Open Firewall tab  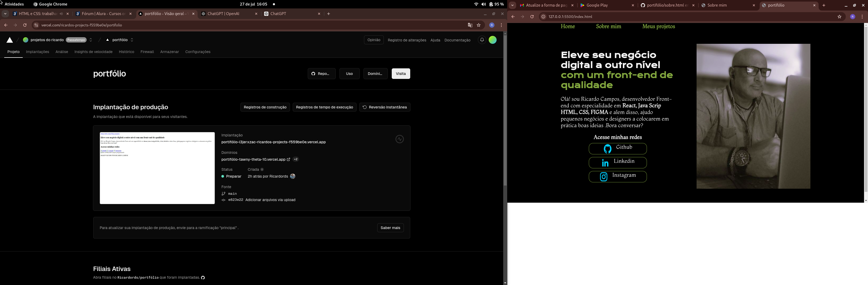[147, 52]
